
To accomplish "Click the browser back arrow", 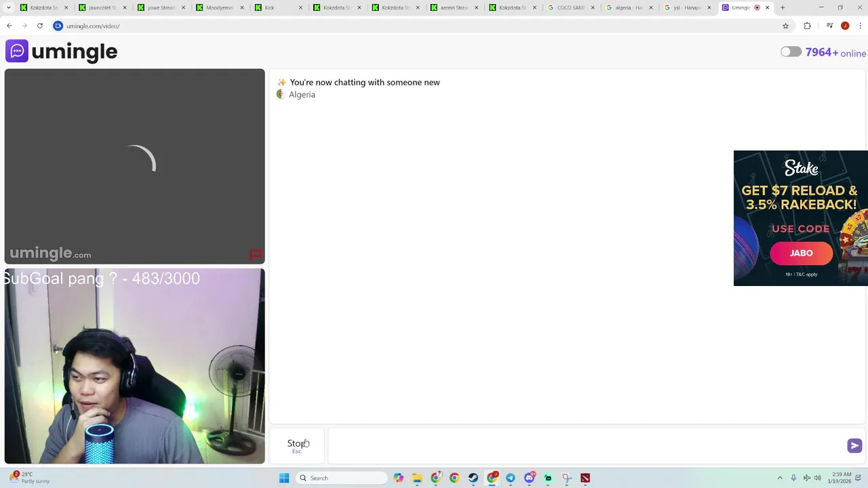I will pos(9,26).
